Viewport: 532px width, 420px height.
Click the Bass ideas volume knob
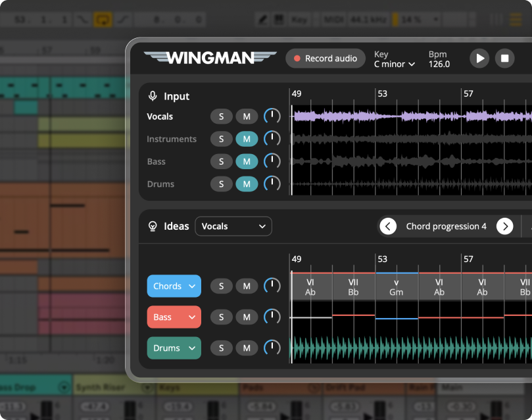point(272,317)
